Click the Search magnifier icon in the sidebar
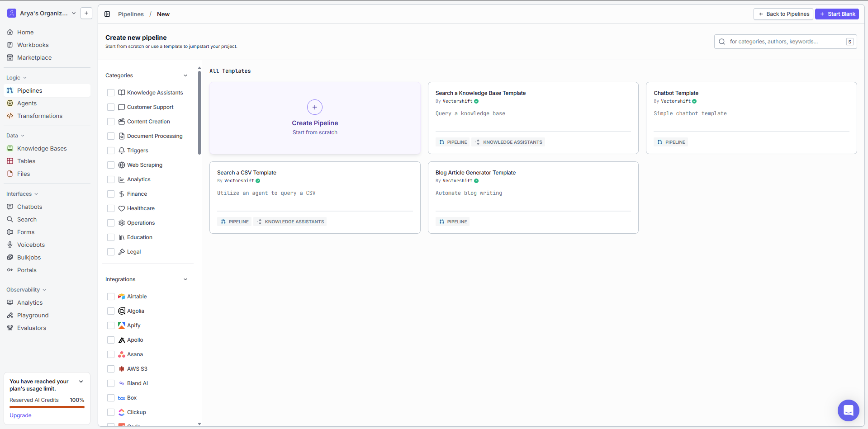Viewport: 868px width, 429px height. [x=10, y=219]
